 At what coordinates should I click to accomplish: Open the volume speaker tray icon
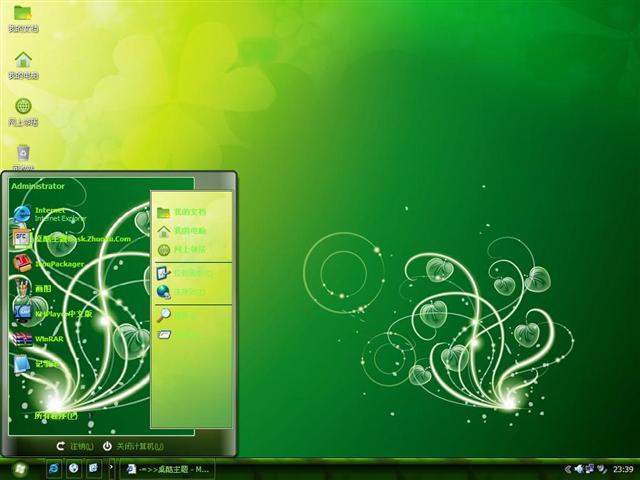(578, 469)
